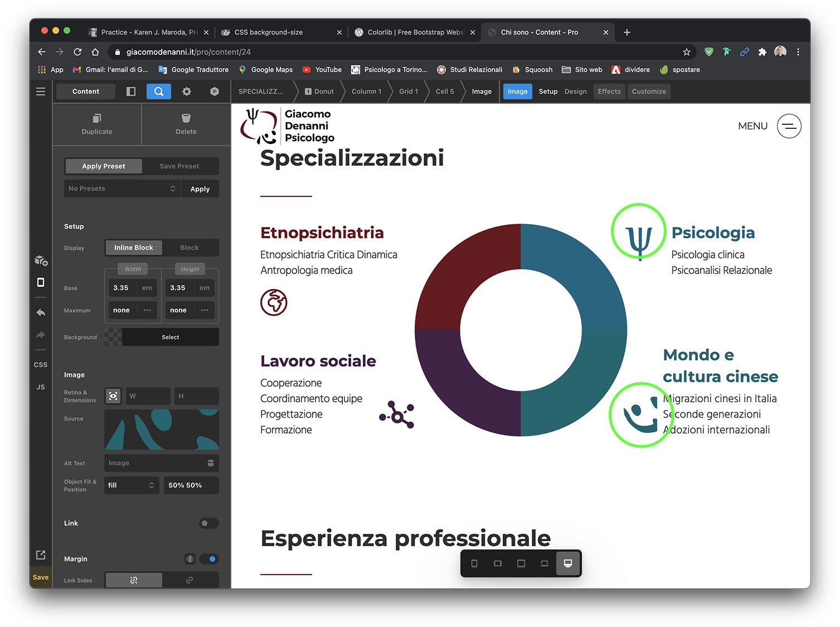Screen dimensions: 840x627
Task: Select Column 1 breadcrumb item
Action: (x=366, y=91)
